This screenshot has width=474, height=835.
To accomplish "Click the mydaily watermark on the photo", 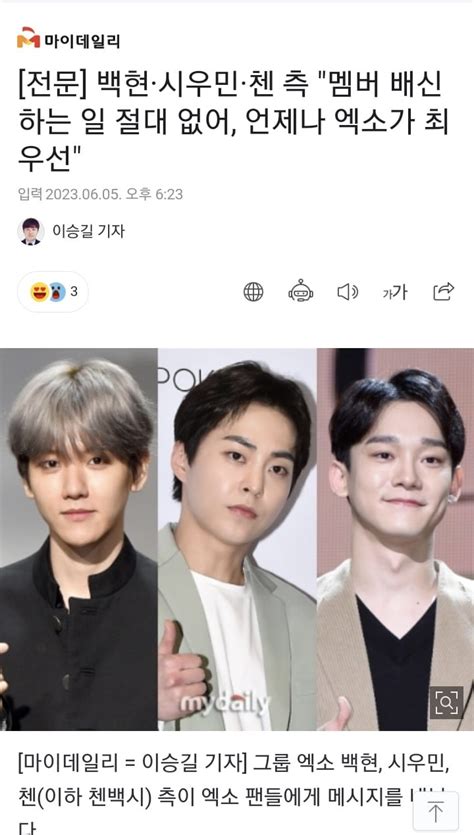I will pyautogui.click(x=225, y=704).
